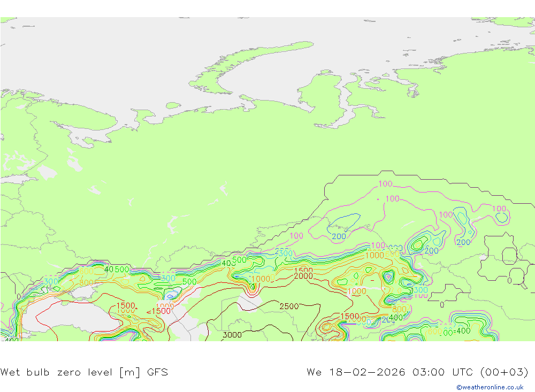535x392 pixels.
Task: Click the '2500' contour label
Action: pos(289,306)
